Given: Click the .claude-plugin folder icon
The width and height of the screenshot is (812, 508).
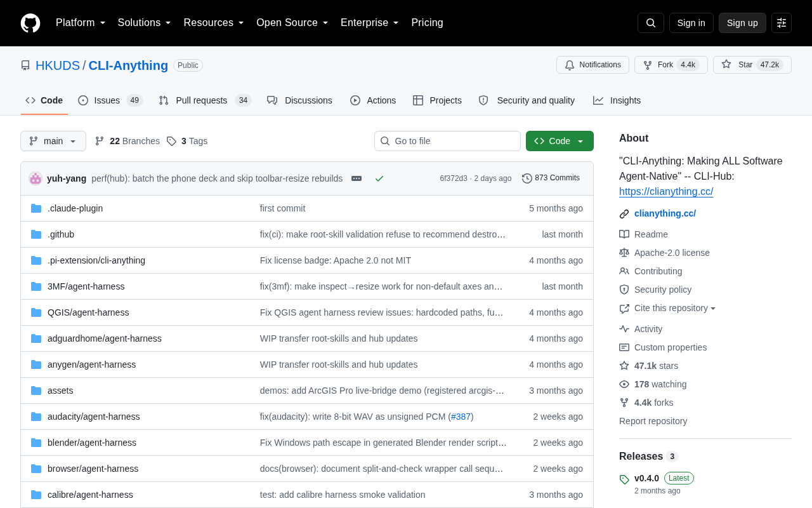Looking at the screenshot, I should 36,208.
